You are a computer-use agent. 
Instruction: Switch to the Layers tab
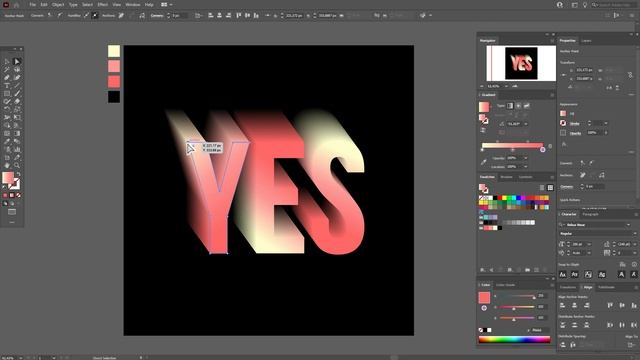586,41
